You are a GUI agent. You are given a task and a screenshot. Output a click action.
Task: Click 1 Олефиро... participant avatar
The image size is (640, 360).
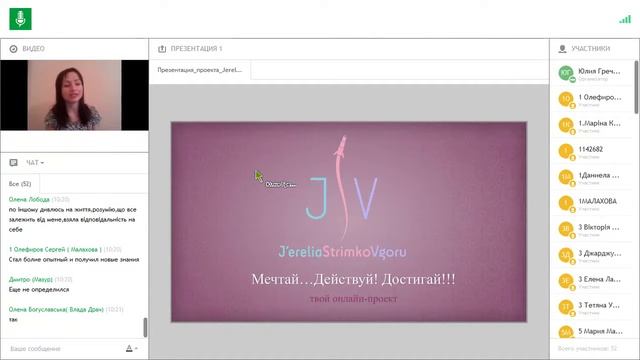click(x=566, y=99)
